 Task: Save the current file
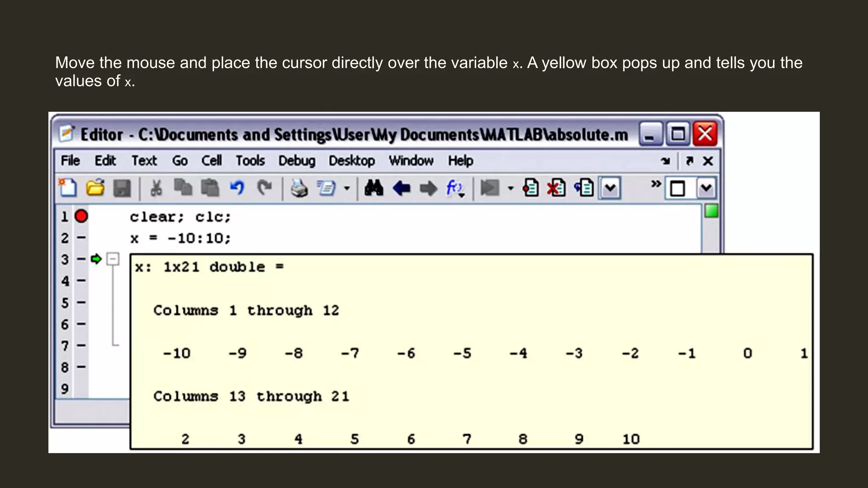tap(122, 188)
